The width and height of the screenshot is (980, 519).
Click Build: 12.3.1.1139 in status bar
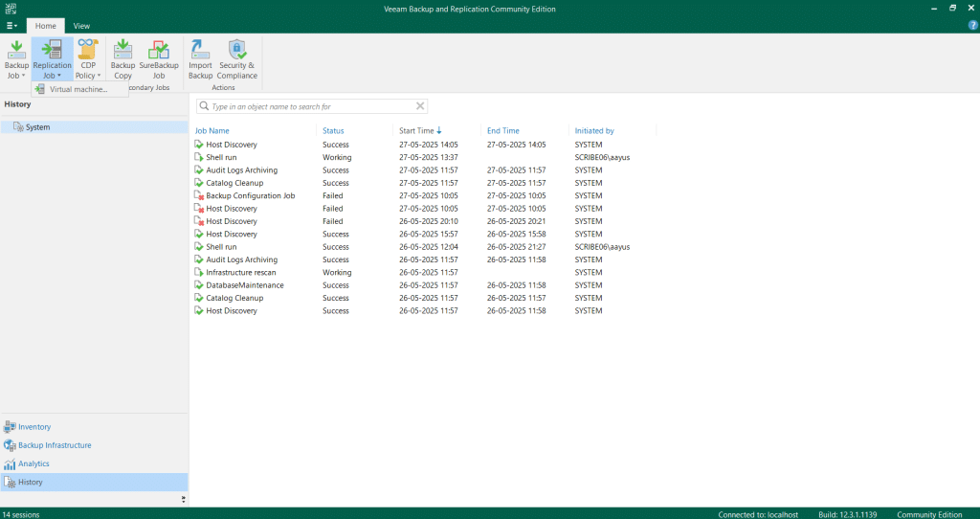tap(848, 514)
